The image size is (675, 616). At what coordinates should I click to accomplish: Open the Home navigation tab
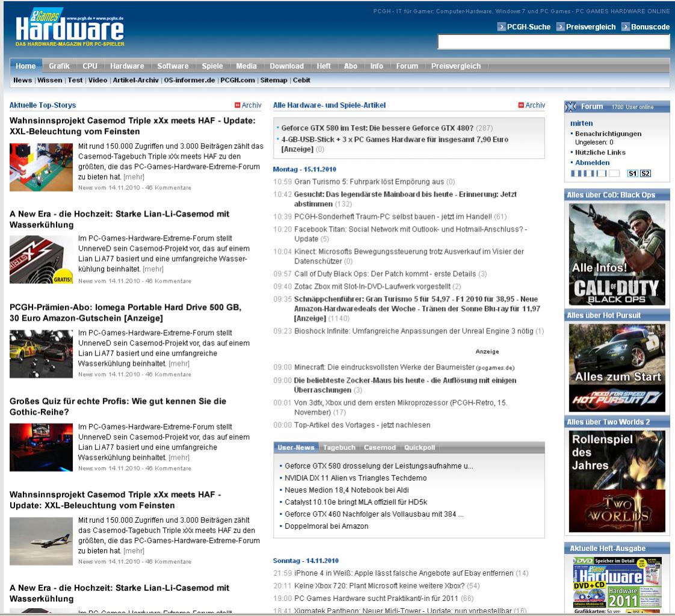pyautogui.click(x=26, y=66)
